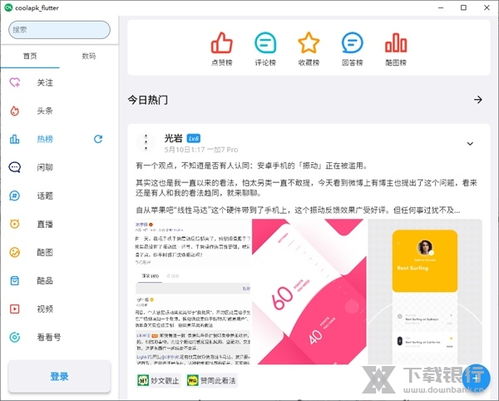Open 头条 flame item in sidebar

point(59,111)
